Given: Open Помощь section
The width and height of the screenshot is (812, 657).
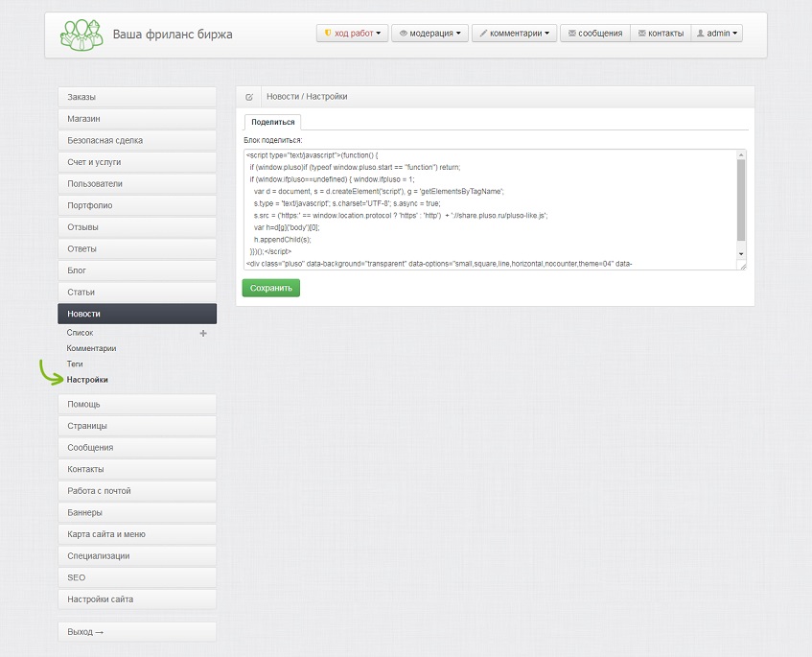Looking at the screenshot, I should click(137, 404).
